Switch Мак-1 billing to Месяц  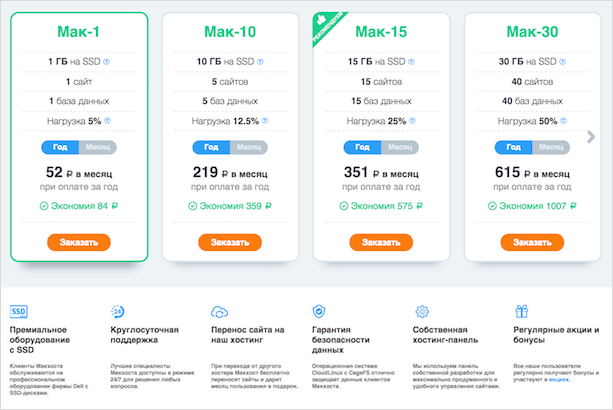coord(98,147)
